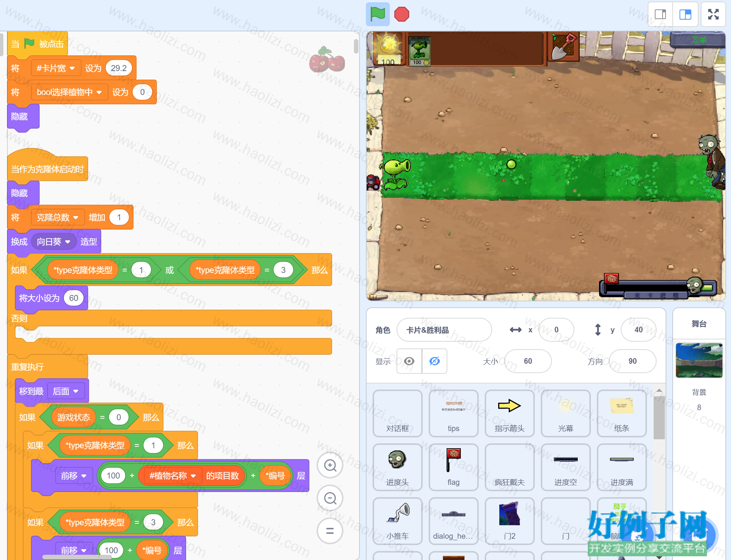Viewport: 731px width, 560px height.
Task: Select the tips sprite
Action: (454, 413)
